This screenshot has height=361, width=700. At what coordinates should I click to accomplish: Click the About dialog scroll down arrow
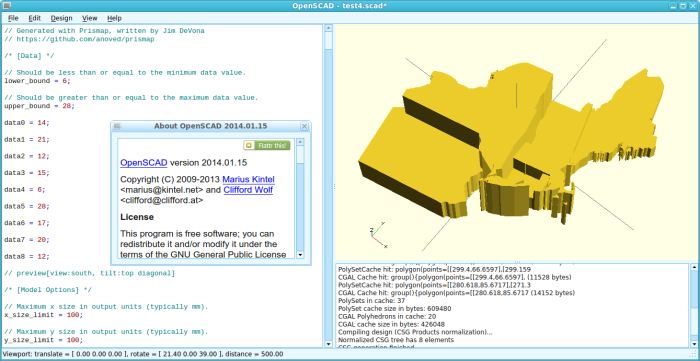tap(300, 255)
